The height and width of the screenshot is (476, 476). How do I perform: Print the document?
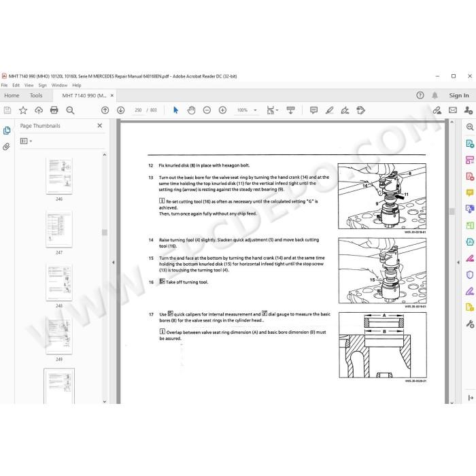[54, 110]
